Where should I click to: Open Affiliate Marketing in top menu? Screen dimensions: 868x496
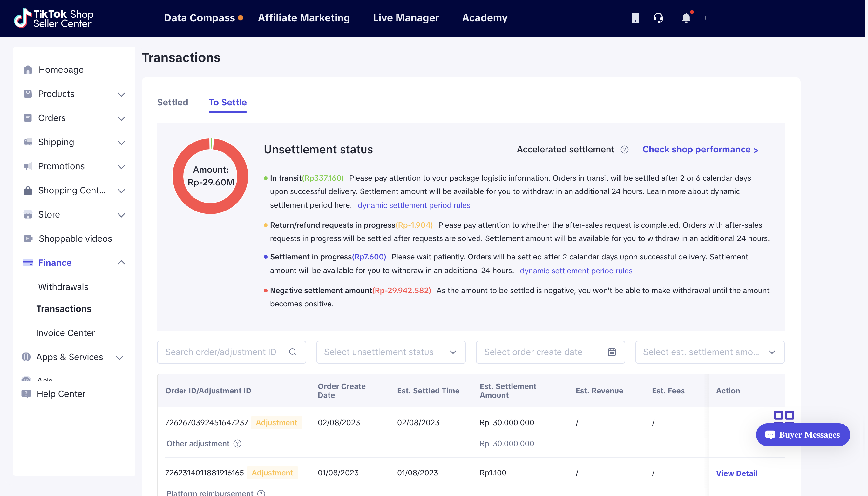coord(304,18)
